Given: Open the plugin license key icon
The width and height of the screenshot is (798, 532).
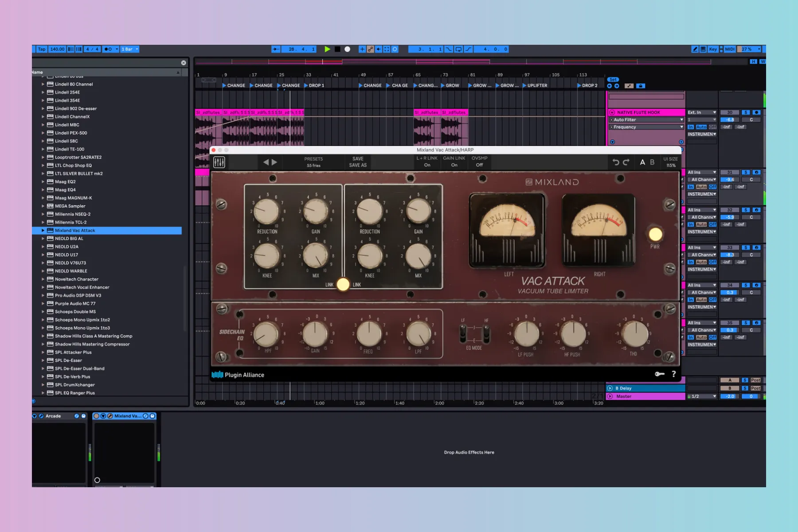Looking at the screenshot, I should (660, 374).
